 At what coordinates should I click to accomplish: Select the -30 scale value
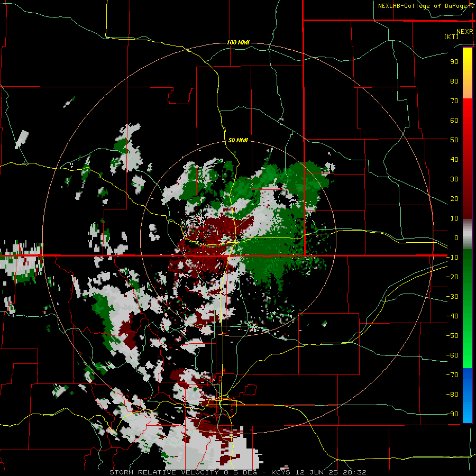(x=452, y=297)
